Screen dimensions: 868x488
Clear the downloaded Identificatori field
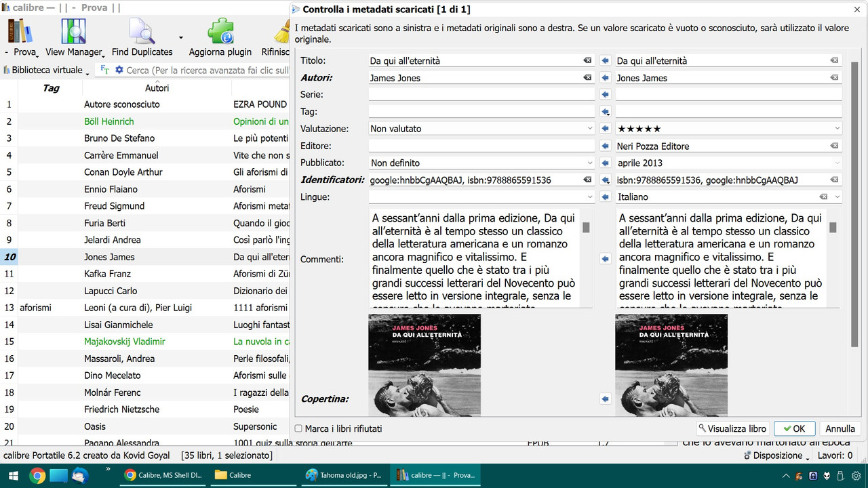[587, 180]
